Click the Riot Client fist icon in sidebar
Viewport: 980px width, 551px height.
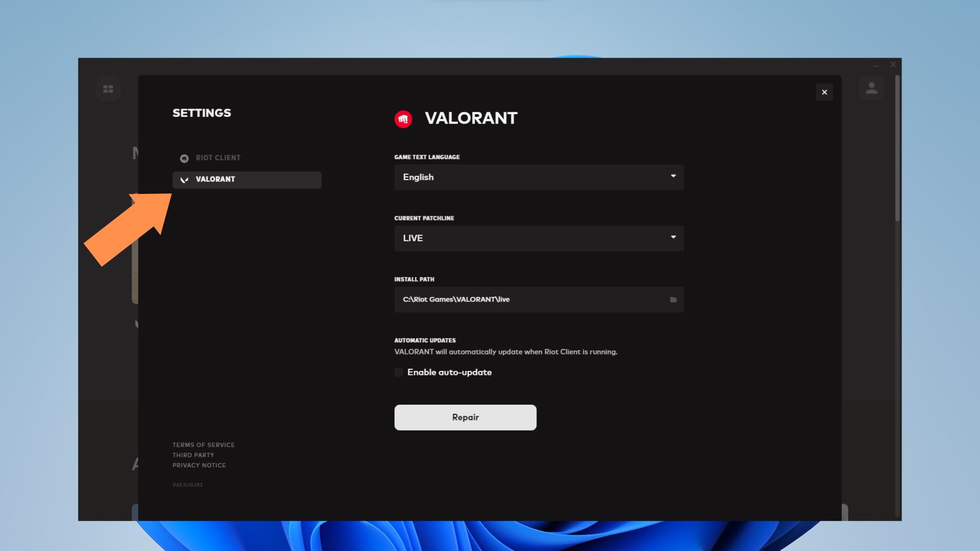point(184,159)
